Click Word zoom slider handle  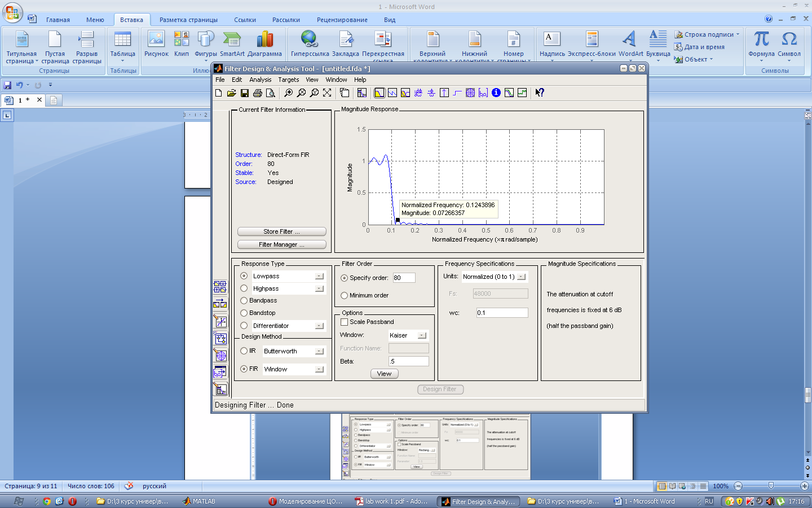tap(771, 486)
